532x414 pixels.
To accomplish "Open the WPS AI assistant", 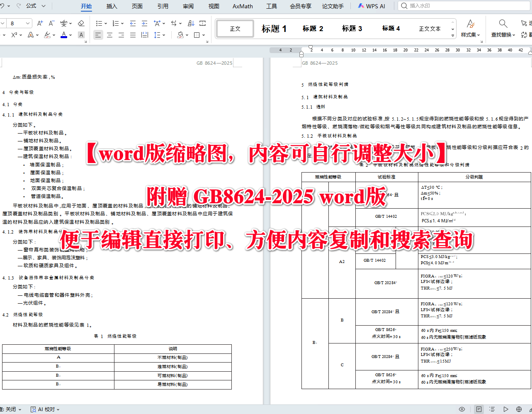I will click(372, 6).
